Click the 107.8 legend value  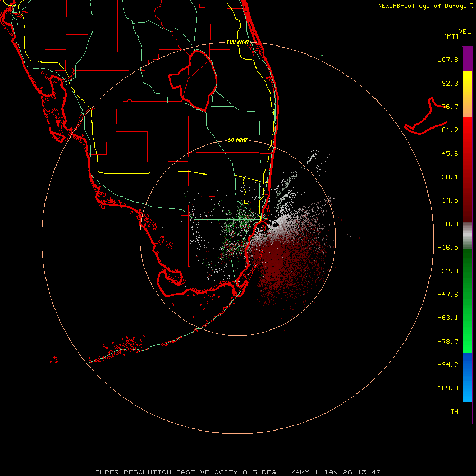tap(448, 59)
